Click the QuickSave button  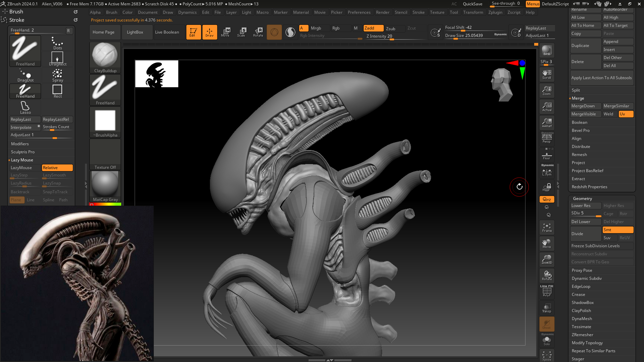473,4
